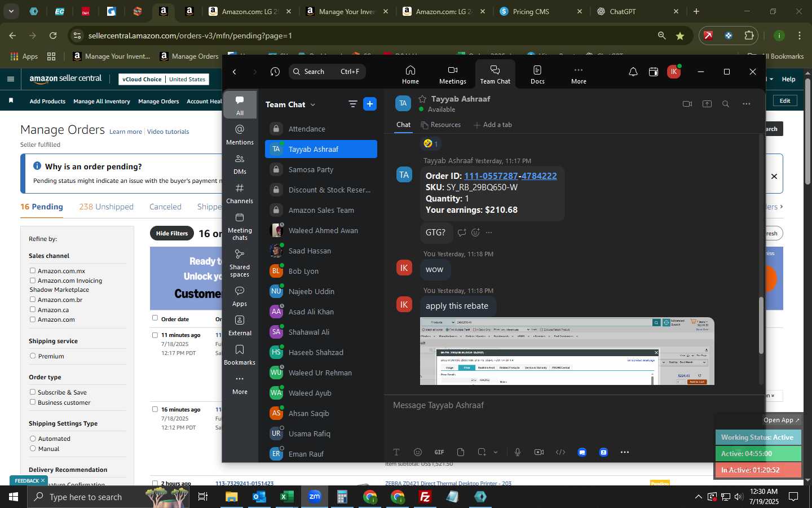The image size is (812, 508).
Task: Attach a file in message toolbar
Action: tap(461, 452)
